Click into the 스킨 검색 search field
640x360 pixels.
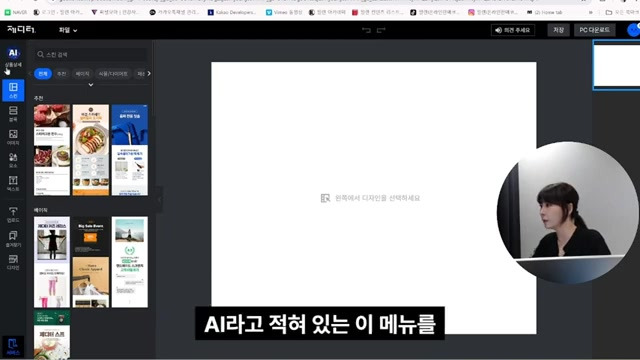90,54
